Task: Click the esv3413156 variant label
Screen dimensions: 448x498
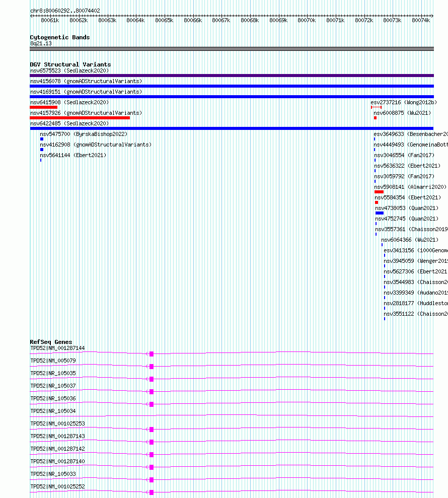Action: click(416, 250)
